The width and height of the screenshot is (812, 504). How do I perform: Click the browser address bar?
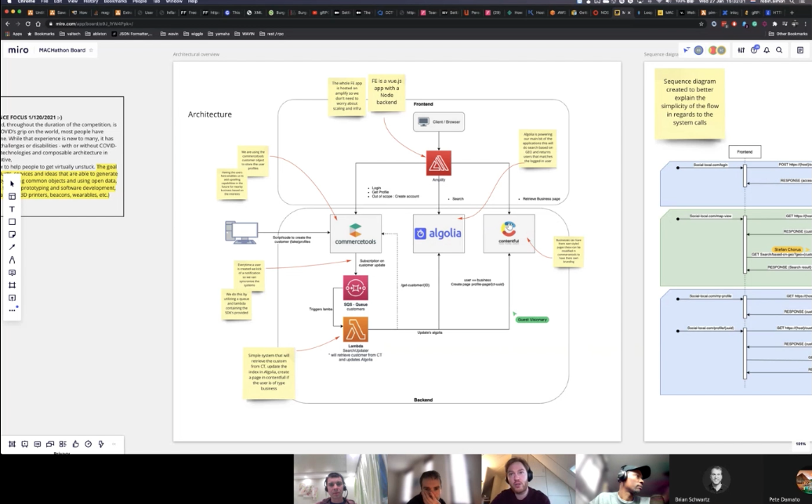[x=373, y=24]
